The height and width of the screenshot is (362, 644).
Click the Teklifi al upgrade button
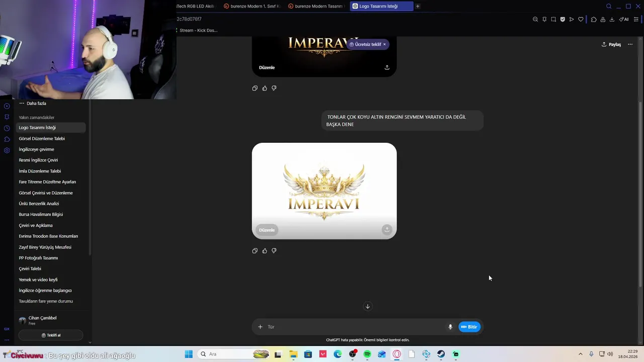[x=51, y=335]
